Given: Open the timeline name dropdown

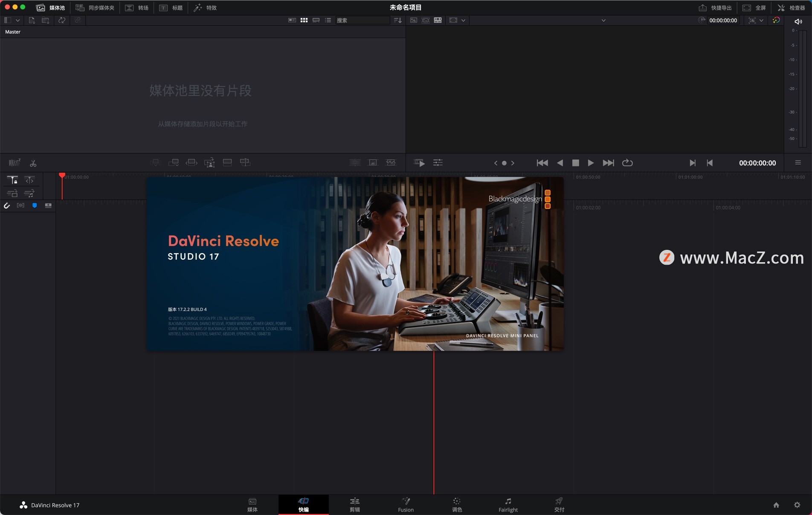Looking at the screenshot, I should click(x=603, y=20).
